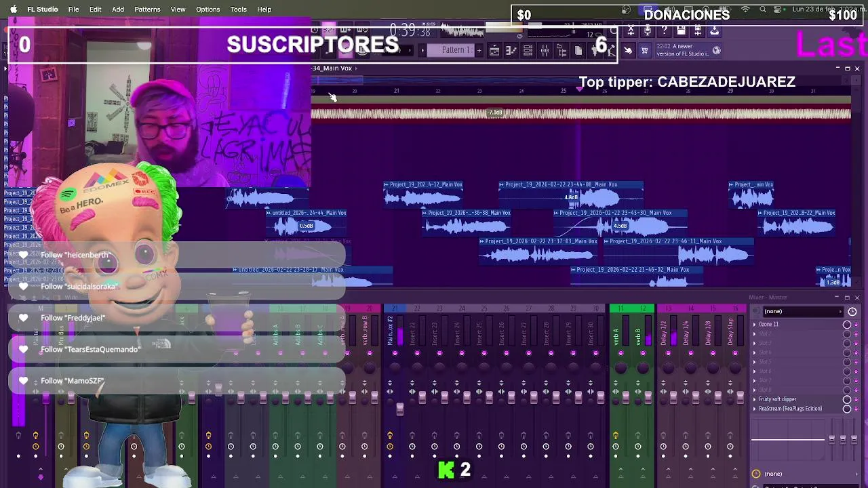Screen dimensions: 868x488
Task: Select the untitled_2026-...24-44_Main Vox clip
Action: [x=306, y=222]
